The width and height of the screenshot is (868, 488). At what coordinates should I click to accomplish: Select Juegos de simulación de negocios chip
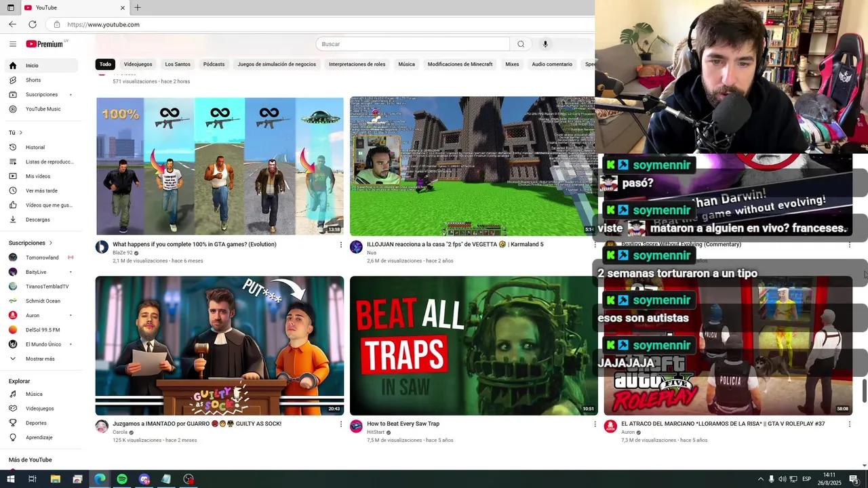pos(277,64)
